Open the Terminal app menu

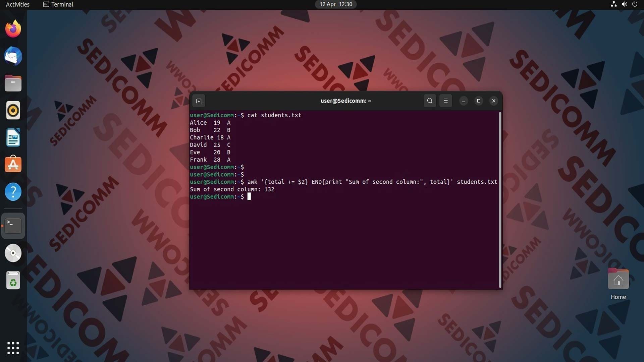click(x=58, y=4)
